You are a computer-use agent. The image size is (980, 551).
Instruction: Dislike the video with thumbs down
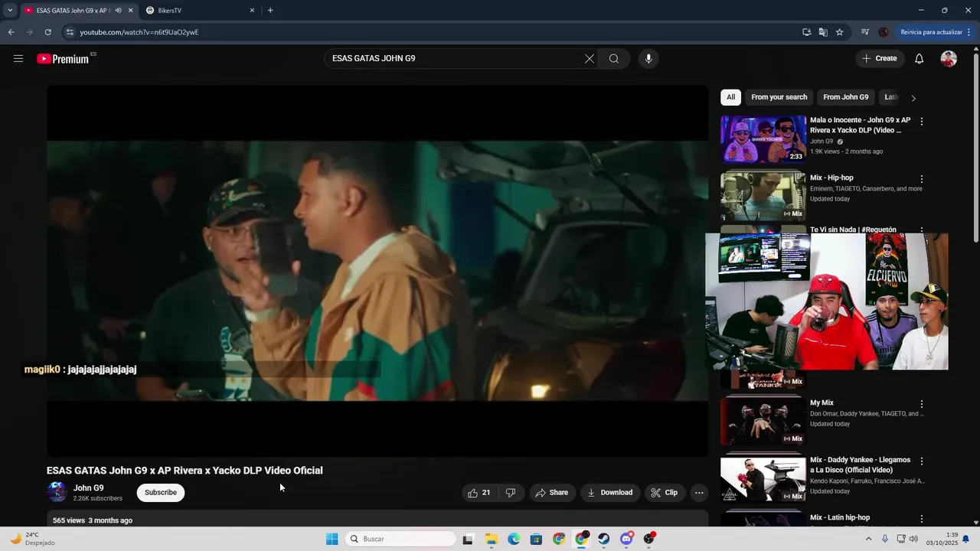pyautogui.click(x=511, y=493)
